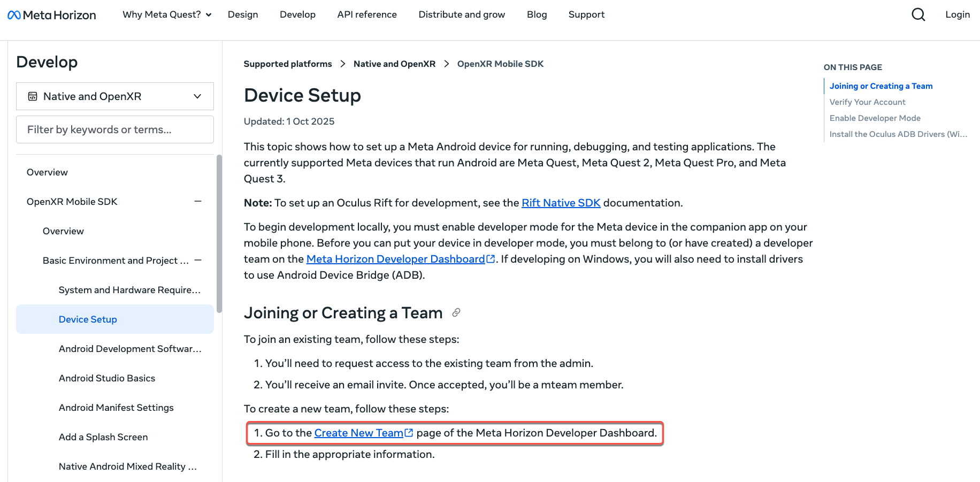This screenshot has width=980, height=482.
Task: Open the Design menu item
Action: 243,14
